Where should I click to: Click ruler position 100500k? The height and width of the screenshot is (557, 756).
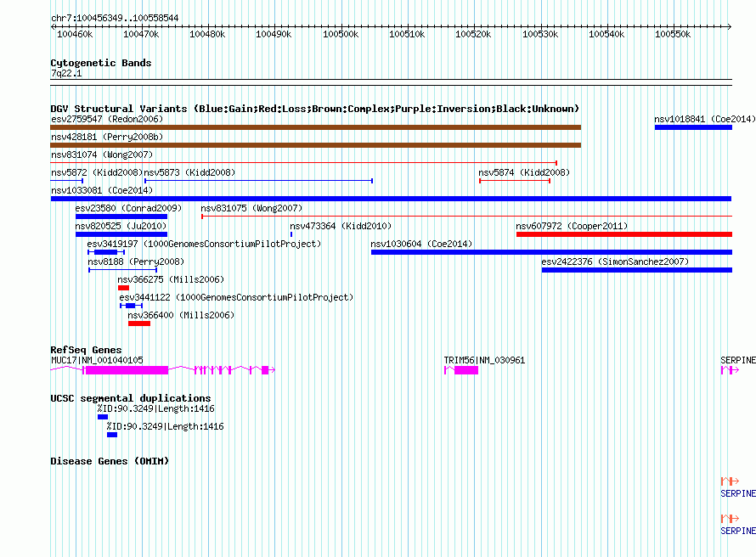(341, 34)
